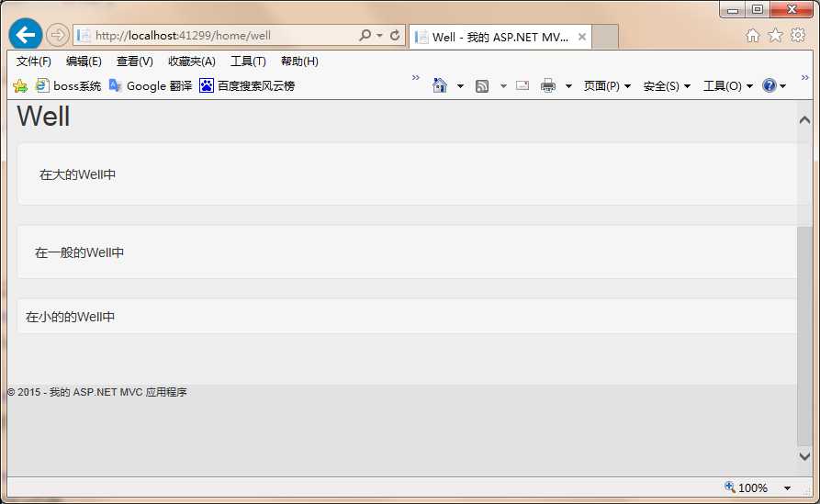Open the 工具(O) dropdown menu
The image size is (820, 504).
pos(727,86)
